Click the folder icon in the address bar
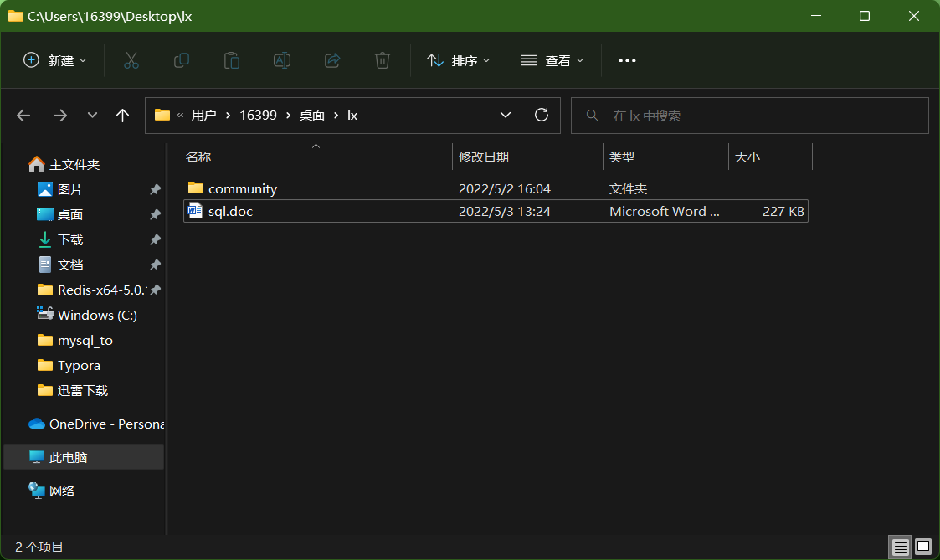 tap(162, 115)
